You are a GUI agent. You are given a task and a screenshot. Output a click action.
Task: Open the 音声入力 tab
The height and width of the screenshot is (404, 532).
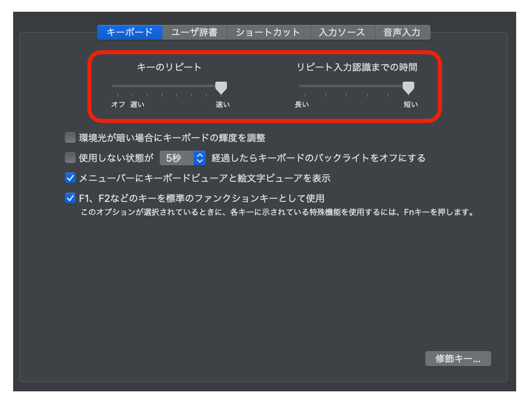pos(403,33)
